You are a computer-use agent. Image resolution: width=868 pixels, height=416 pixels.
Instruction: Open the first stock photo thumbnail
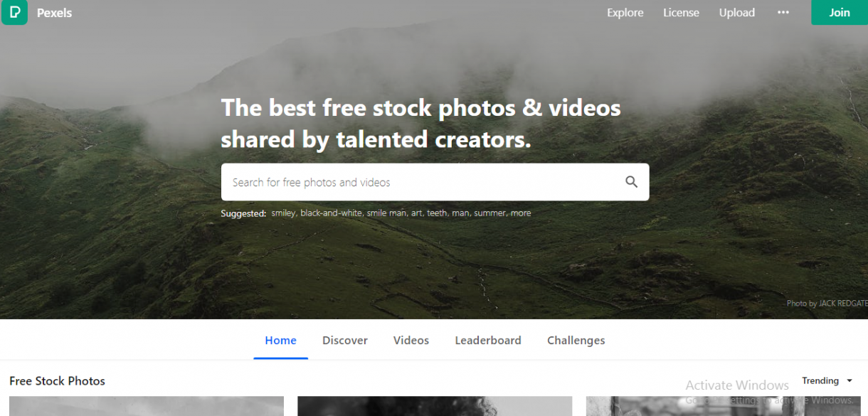point(146,406)
